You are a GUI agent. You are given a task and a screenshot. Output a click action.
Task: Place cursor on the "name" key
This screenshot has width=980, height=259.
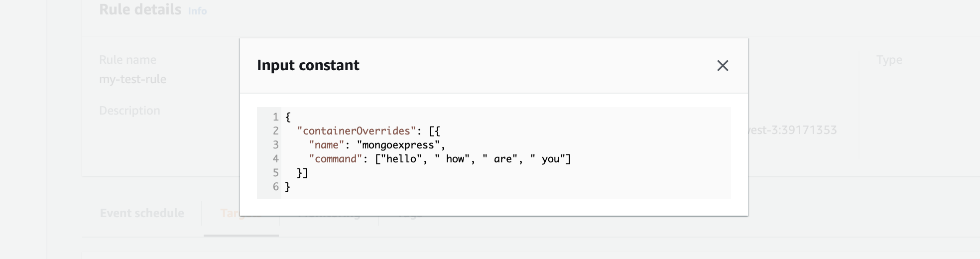point(327,145)
